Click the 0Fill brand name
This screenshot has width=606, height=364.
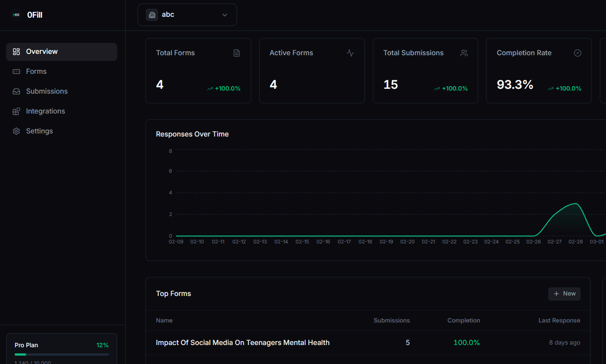click(35, 15)
